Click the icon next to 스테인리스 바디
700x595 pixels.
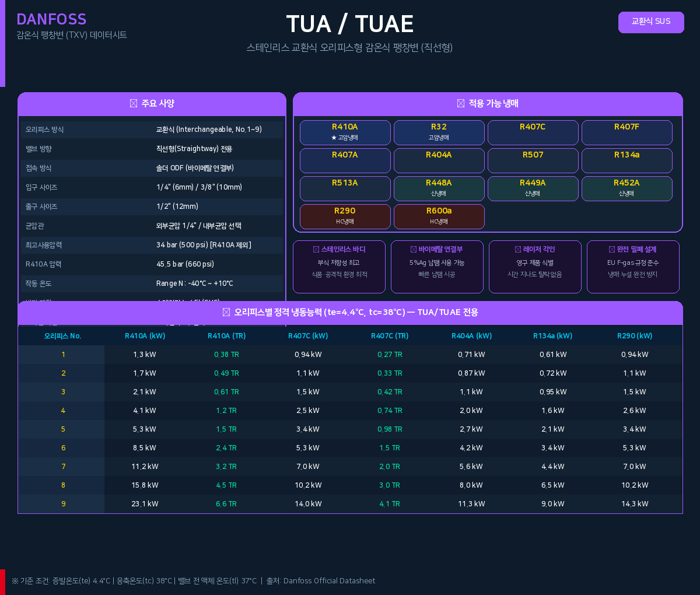point(316,249)
